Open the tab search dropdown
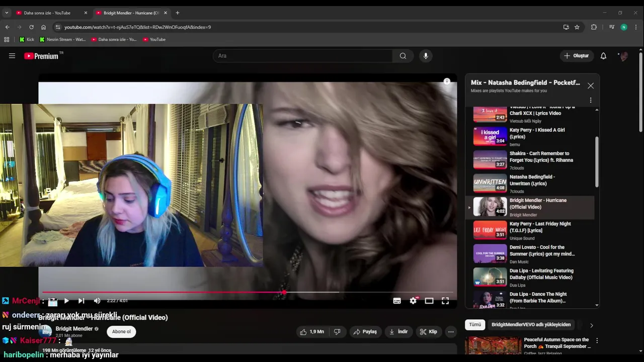The image size is (644, 362). pos(7,13)
